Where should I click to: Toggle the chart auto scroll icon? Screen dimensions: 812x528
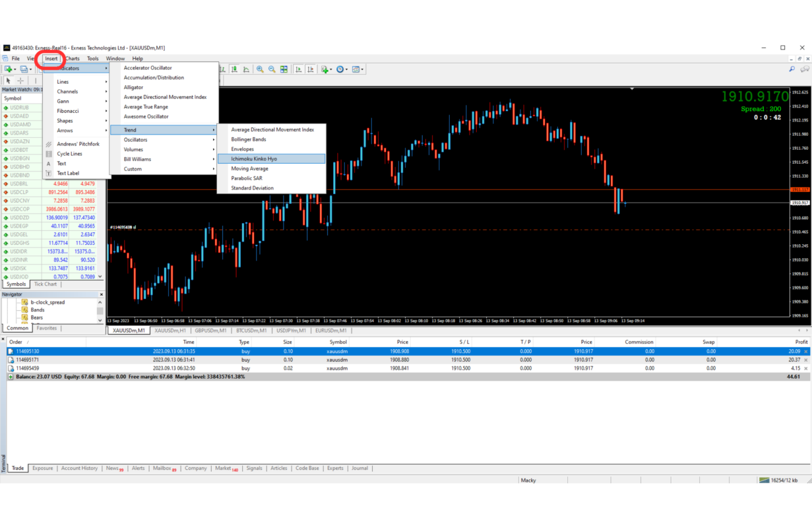point(298,69)
